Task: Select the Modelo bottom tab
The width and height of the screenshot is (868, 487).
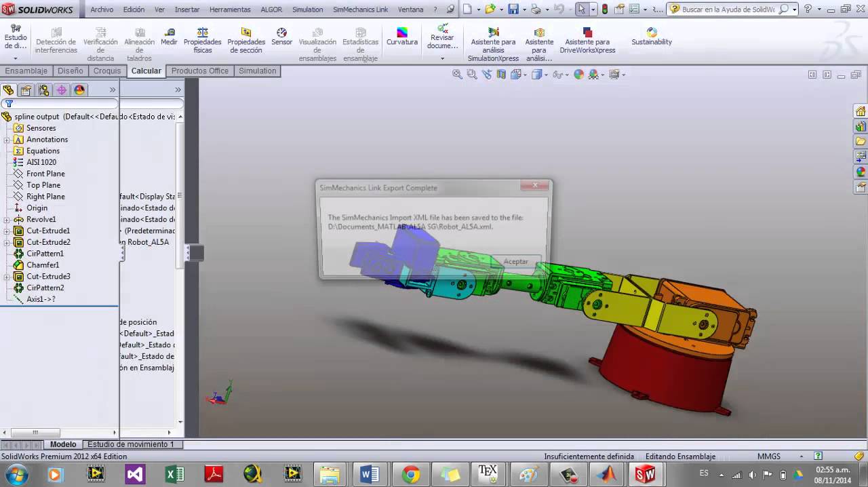Action: (x=63, y=444)
